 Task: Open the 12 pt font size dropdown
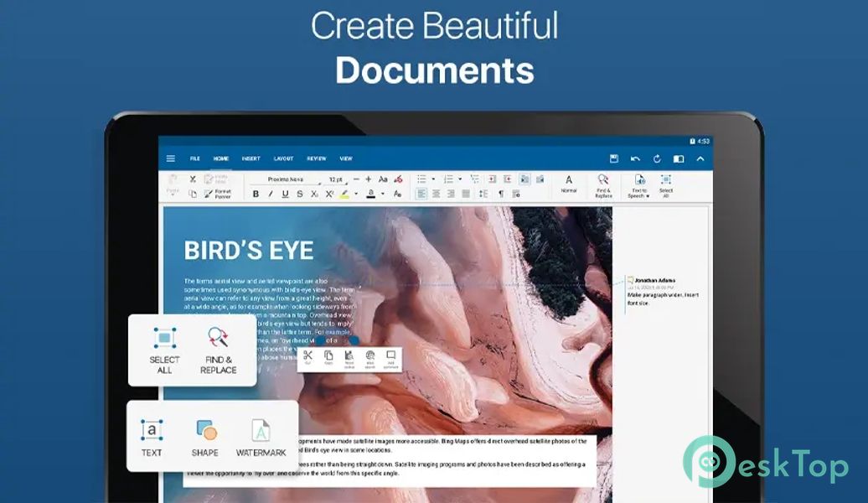(336, 179)
